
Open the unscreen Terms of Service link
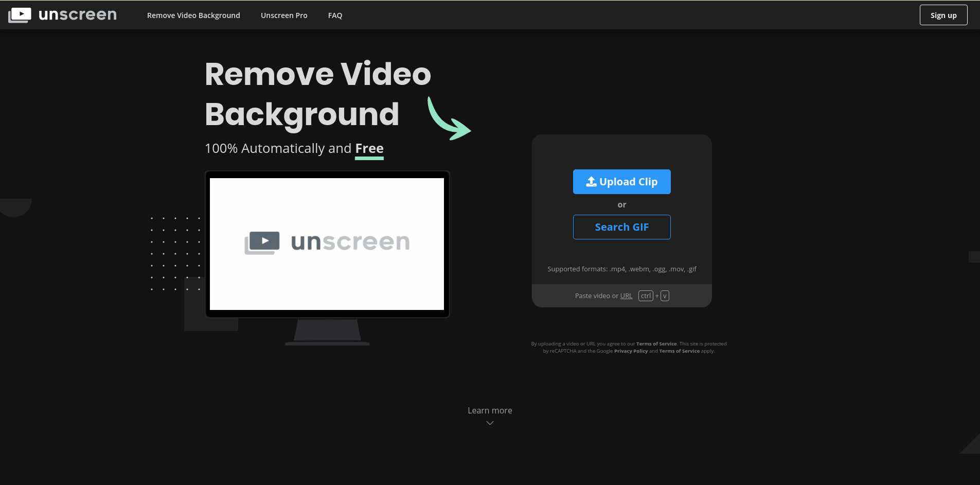click(x=656, y=344)
